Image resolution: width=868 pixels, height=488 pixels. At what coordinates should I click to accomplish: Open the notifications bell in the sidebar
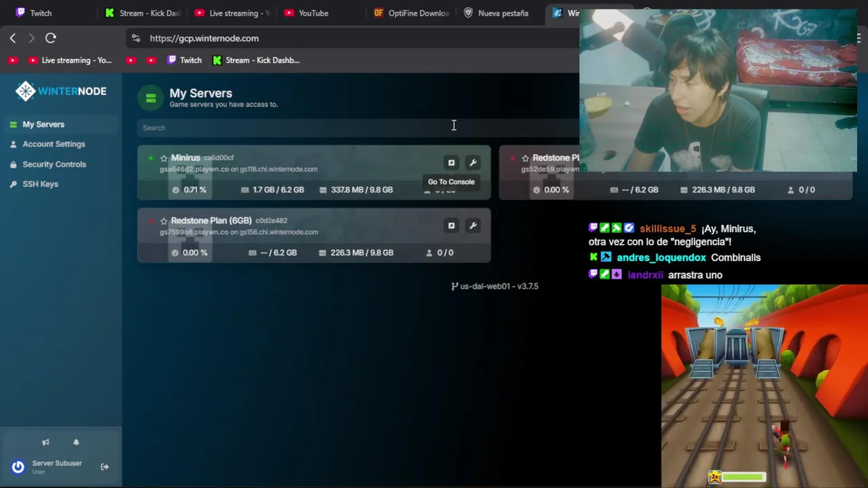tap(76, 442)
